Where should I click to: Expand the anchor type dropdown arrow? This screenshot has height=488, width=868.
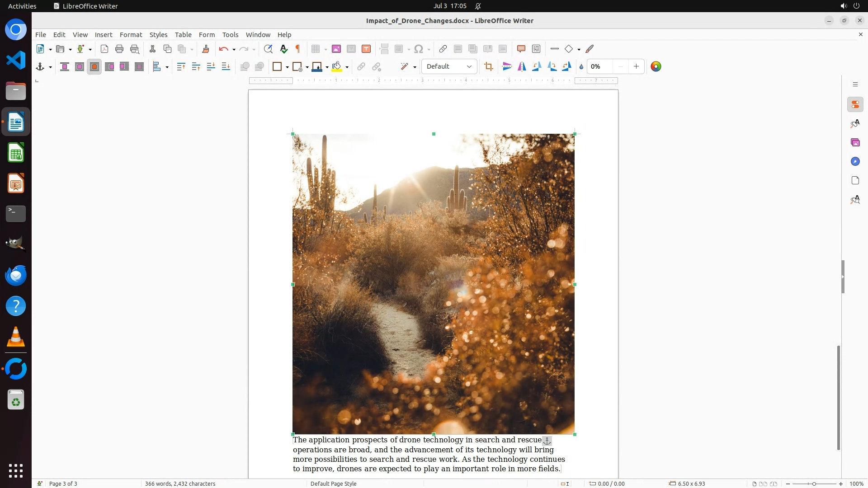[x=50, y=67]
